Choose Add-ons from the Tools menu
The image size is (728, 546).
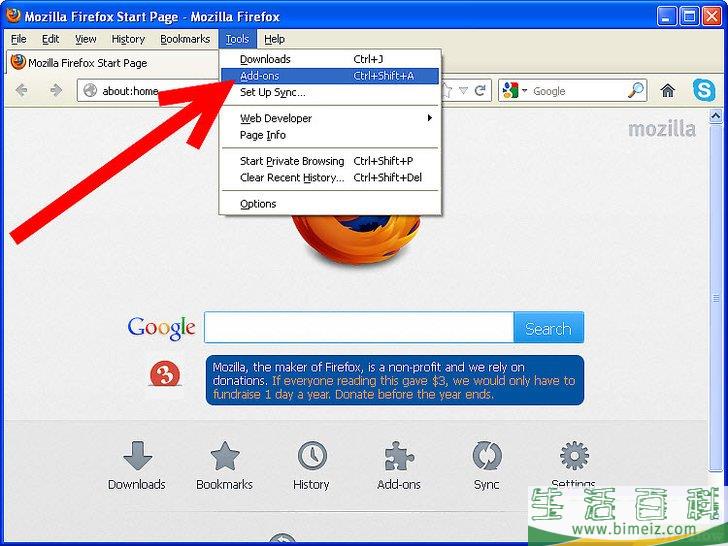(331, 76)
